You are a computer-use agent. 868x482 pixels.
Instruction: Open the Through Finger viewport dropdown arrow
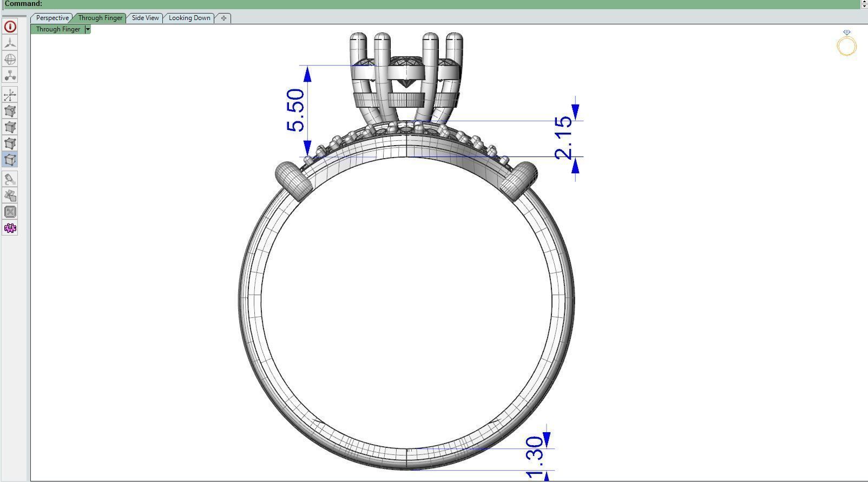88,29
